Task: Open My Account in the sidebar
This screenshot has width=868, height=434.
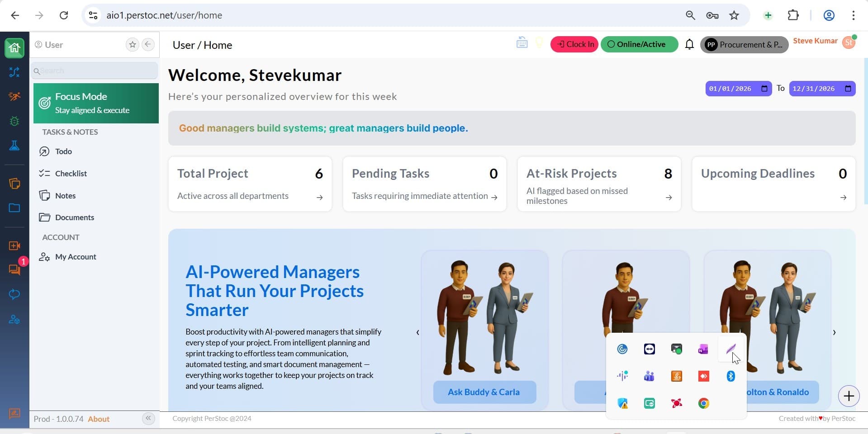Action: click(x=75, y=256)
